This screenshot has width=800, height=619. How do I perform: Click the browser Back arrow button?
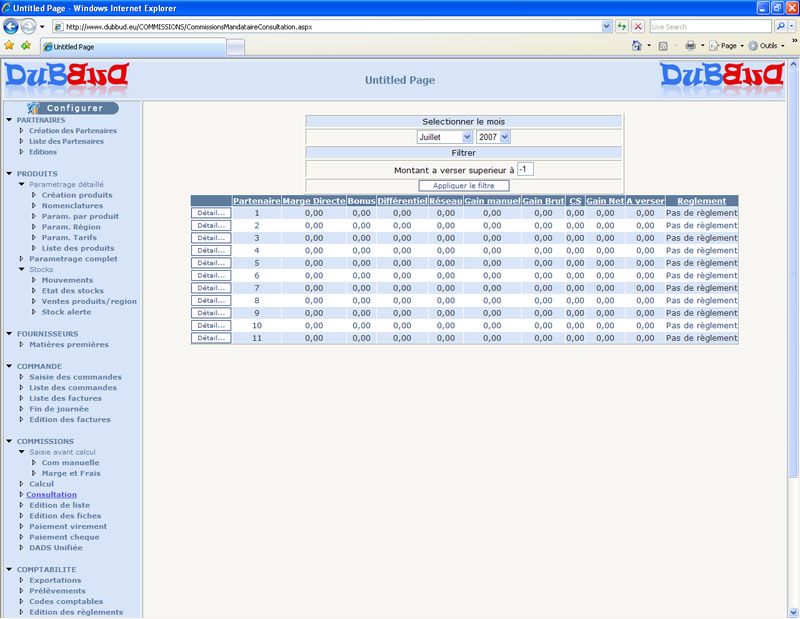click(11, 26)
